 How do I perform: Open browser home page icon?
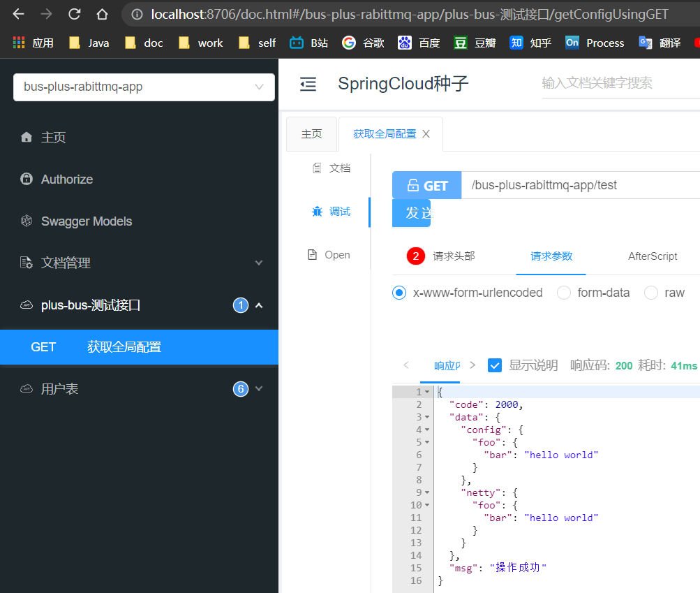point(102,14)
